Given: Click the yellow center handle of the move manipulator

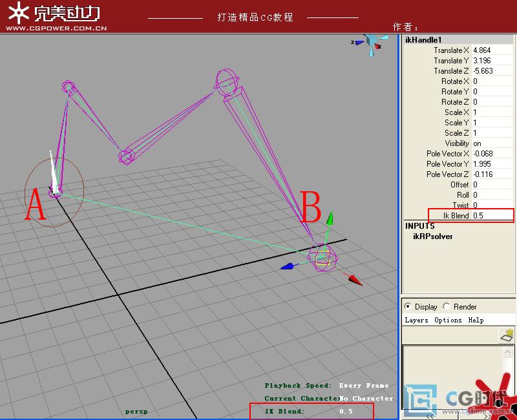Looking at the screenshot, I should (x=322, y=257).
